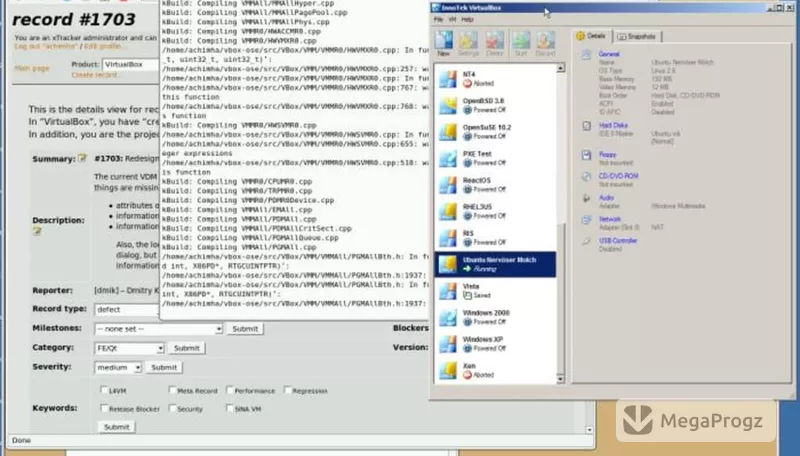Check the Performance keyword checkbox
This screenshot has width=800, height=456.
click(230, 390)
